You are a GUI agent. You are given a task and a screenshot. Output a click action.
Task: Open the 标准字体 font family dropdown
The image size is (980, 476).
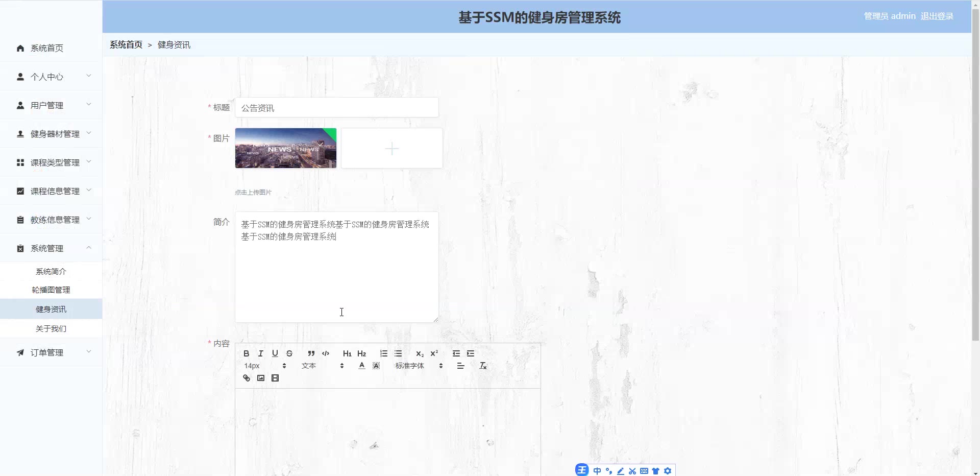tap(419, 366)
